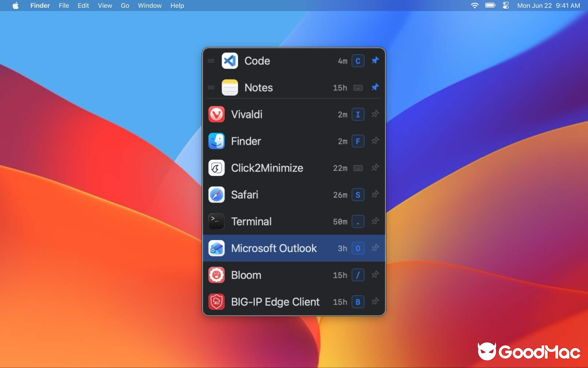Select the Click2Minimize row label

(x=267, y=168)
